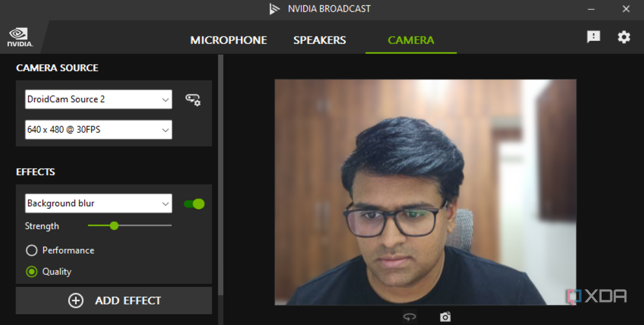Click the ADD EFFECT button
This screenshot has height=325, width=644.
[x=114, y=301]
